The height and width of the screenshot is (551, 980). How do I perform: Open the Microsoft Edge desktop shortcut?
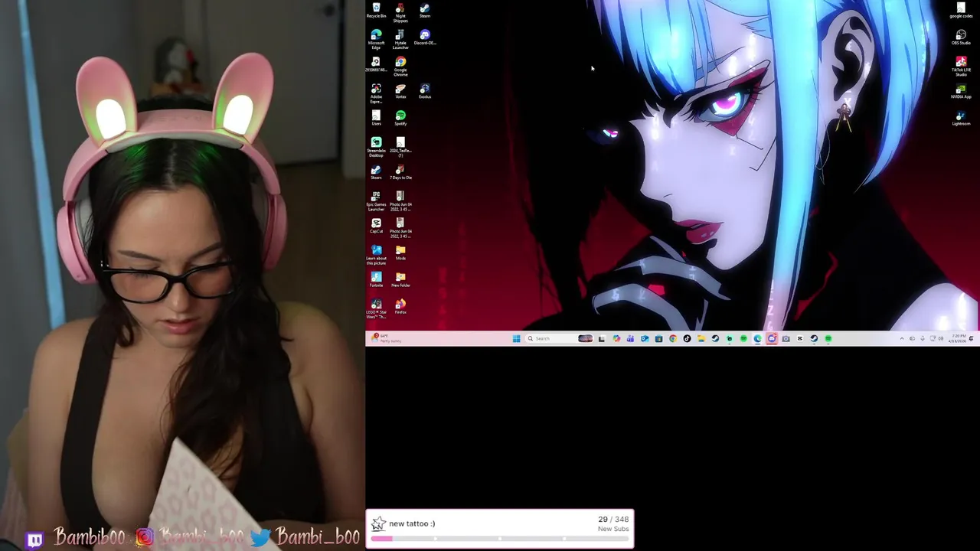point(376,39)
